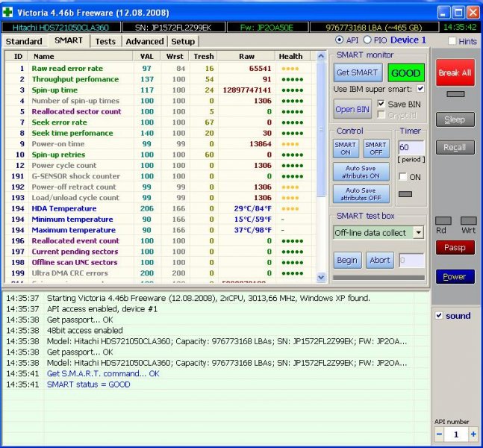483x448 pixels.
Task: Click the green GOOD status indicator
Action: pos(405,73)
